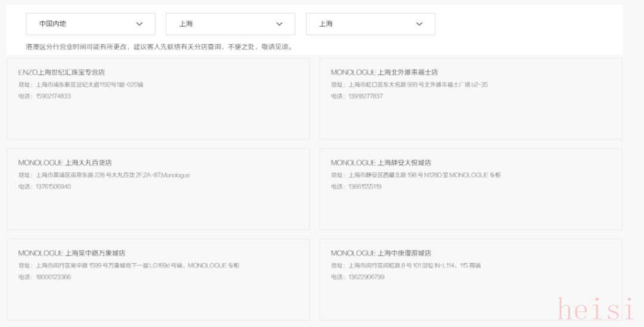This screenshot has height=327, width=644.
Task: Click the chevron arrow in the rightmost dropdown
Action: (419, 24)
